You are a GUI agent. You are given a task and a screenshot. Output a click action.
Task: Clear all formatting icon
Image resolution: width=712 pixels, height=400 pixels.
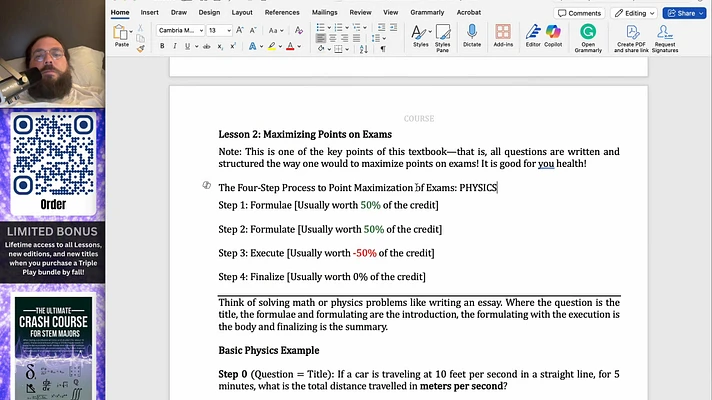coord(298,30)
